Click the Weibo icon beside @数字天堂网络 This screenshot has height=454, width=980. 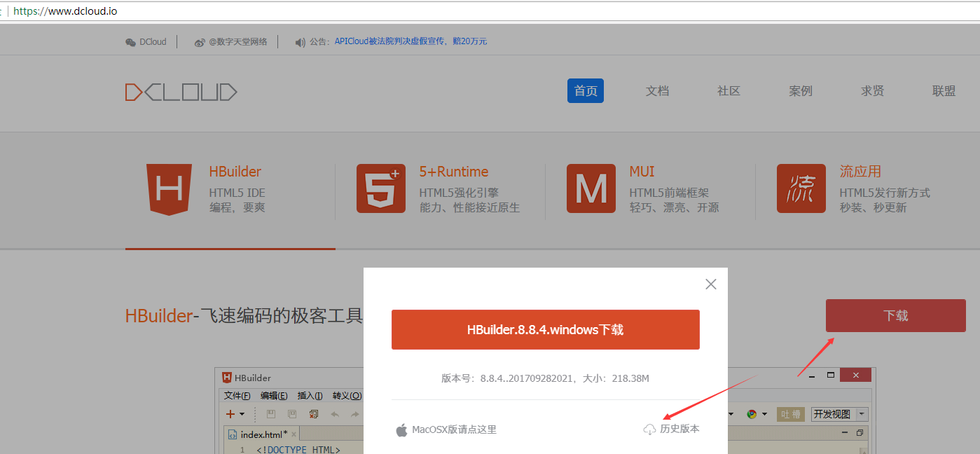click(x=200, y=42)
